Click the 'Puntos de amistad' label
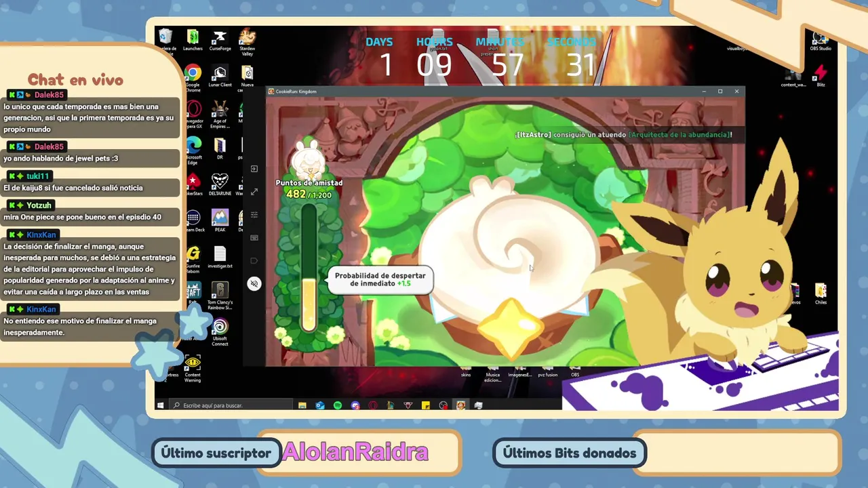Screen dimensions: 868x488 click(309, 183)
